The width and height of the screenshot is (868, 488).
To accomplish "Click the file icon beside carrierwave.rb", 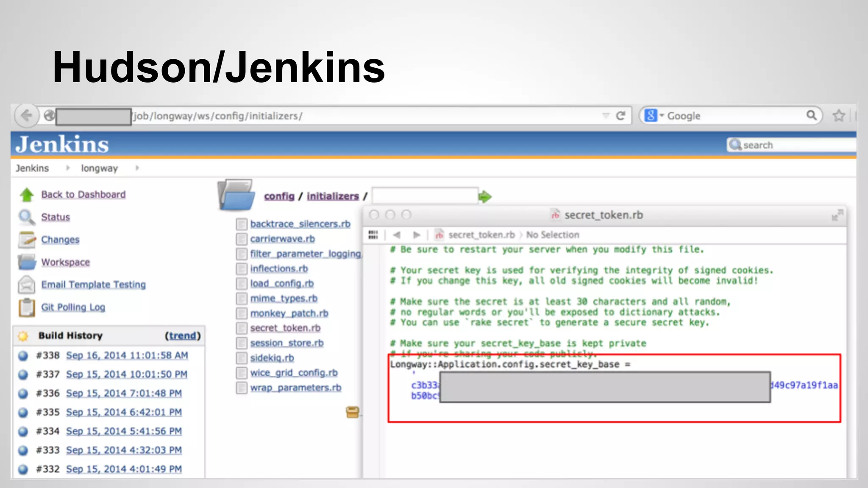I will point(242,239).
